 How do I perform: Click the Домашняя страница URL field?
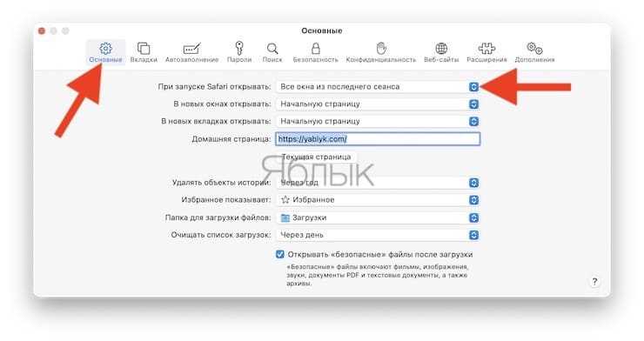pyautogui.click(x=378, y=138)
